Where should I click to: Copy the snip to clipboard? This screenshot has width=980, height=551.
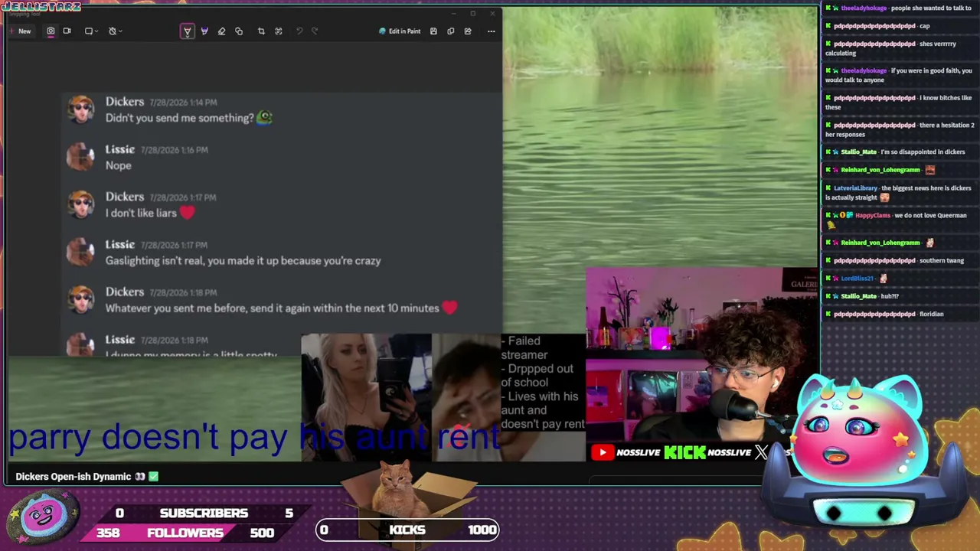[450, 31]
